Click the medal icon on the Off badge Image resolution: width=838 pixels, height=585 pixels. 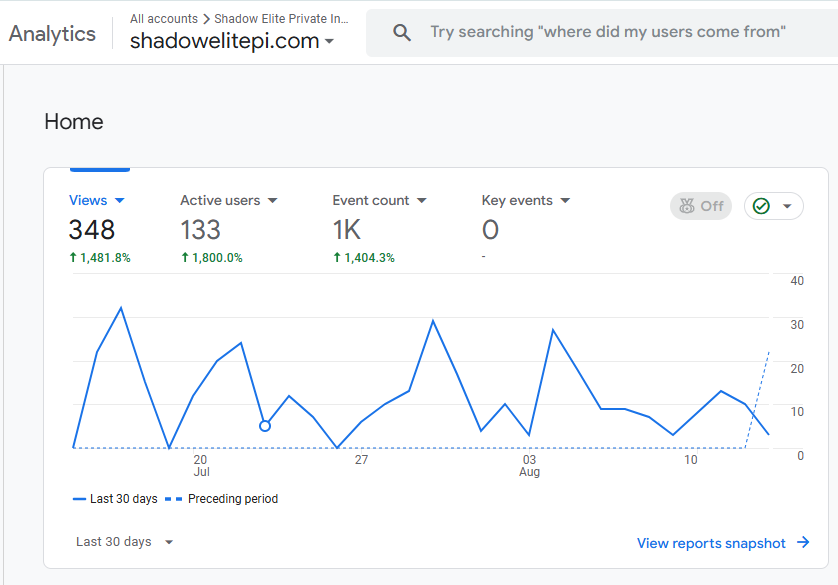coord(686,206)
